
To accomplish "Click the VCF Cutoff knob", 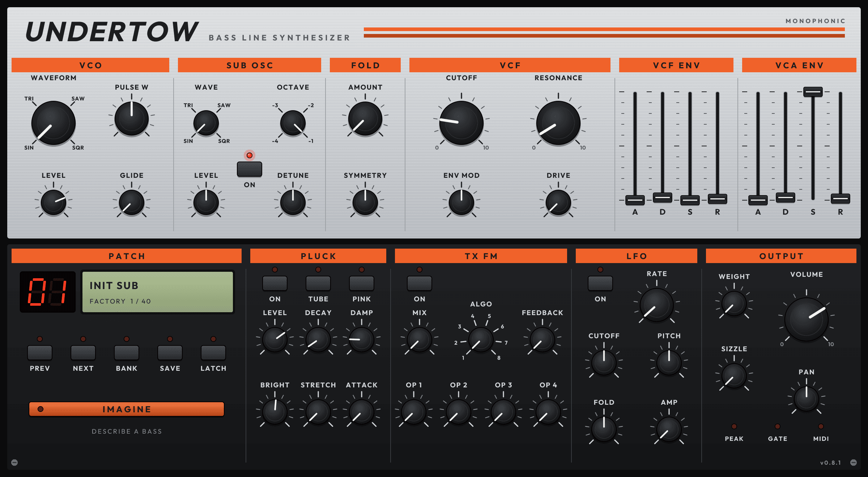I will click(x=461, y=123).
